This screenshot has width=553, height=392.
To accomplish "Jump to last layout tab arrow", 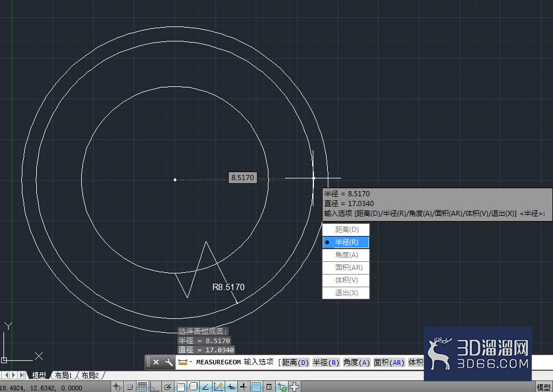I will pyautogui.click(x=22, y=375).
